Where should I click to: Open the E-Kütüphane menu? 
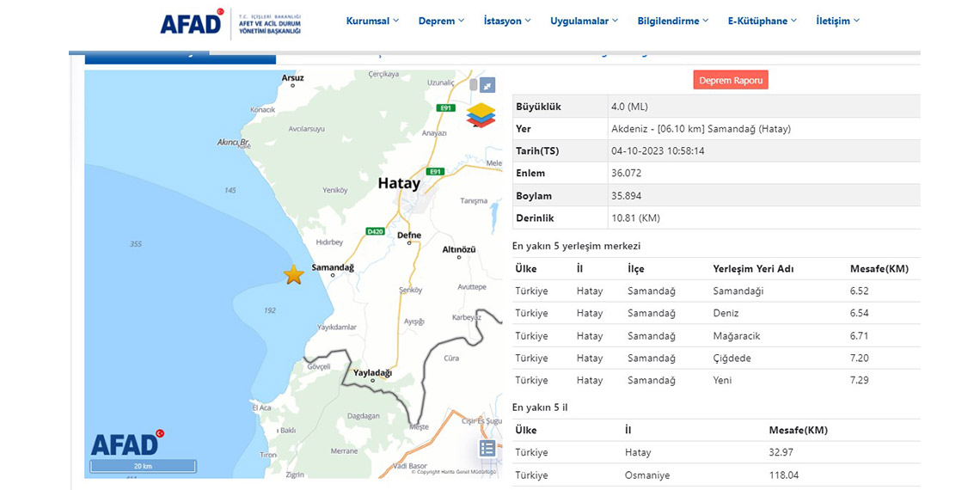click(762, 21)
